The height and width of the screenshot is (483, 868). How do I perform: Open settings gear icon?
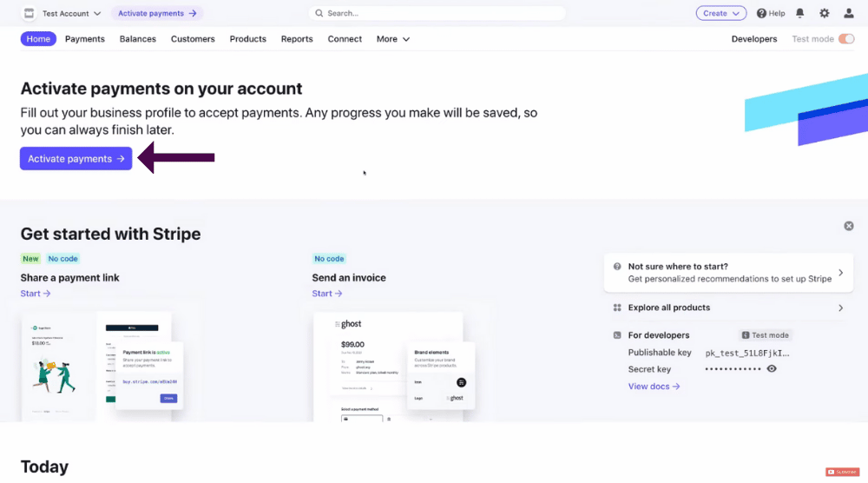(x=825, y=13)
